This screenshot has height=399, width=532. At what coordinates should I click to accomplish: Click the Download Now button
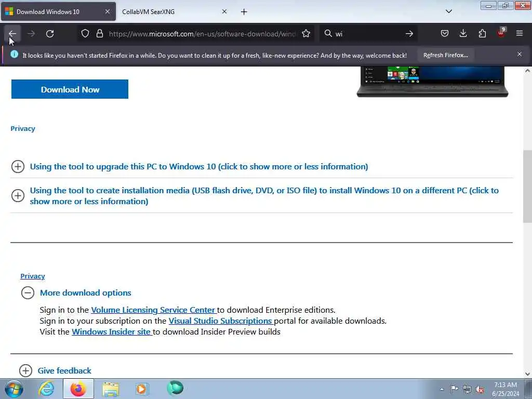coord(70,89)
